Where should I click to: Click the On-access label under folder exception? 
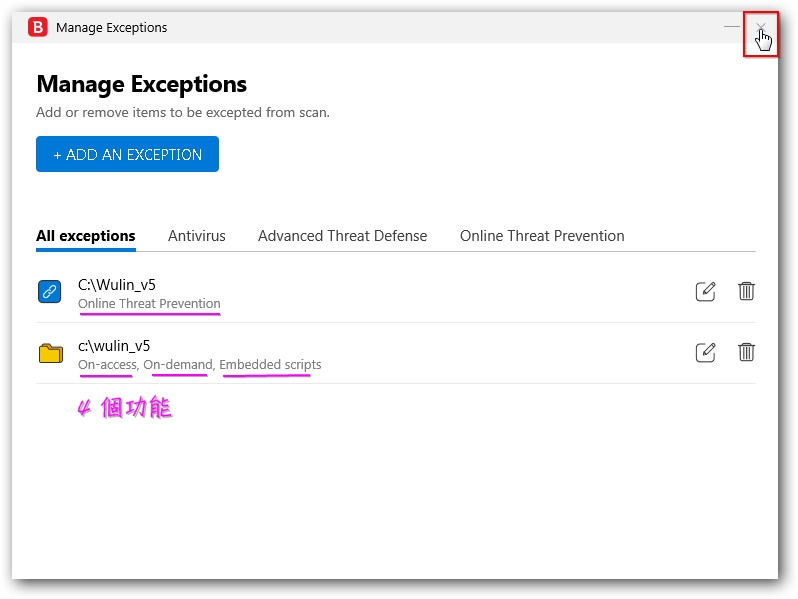coord(107,365)
